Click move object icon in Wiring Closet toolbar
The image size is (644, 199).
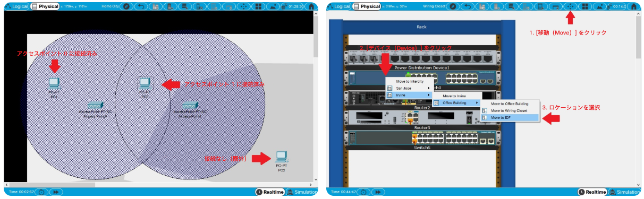(570, 6)
